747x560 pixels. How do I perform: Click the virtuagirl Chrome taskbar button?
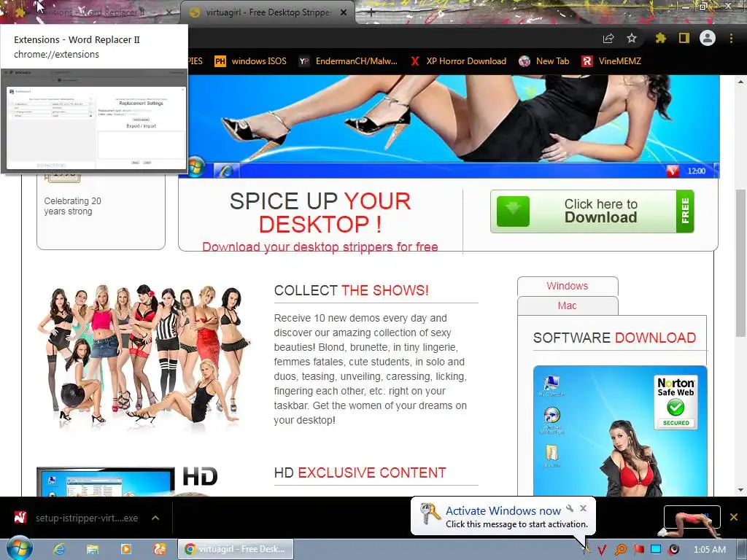[236, 549]
